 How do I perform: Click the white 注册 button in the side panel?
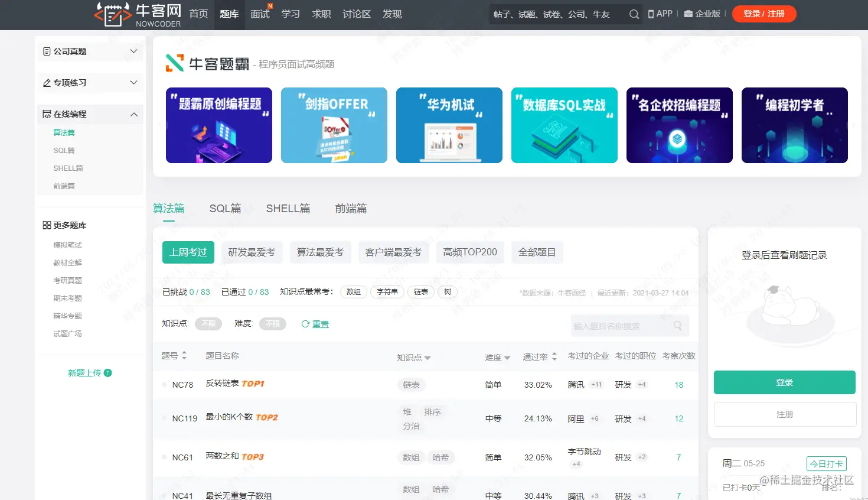pyautogui.click(x=785, y=414)
